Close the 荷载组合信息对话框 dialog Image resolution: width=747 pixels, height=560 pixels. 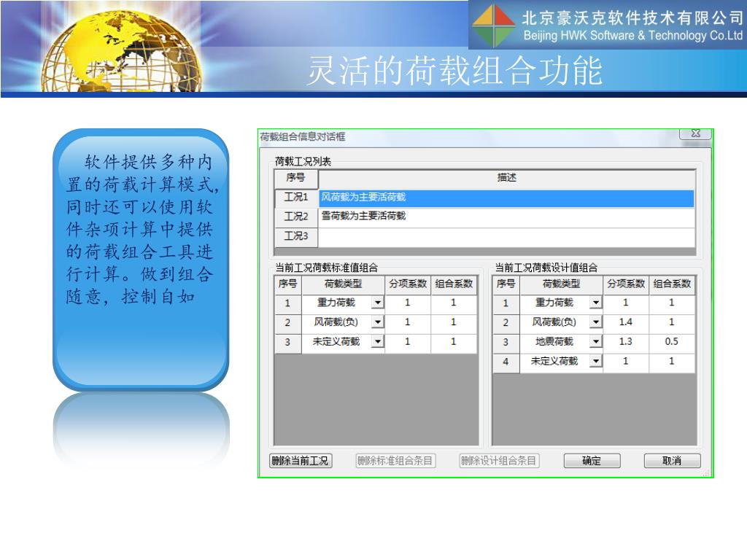pyautogui.click(x=695, y=134)
